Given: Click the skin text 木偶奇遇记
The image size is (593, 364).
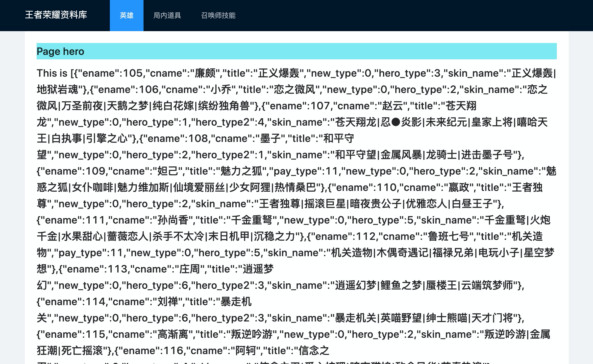Looking at the screenshot, I should (402, 253).
